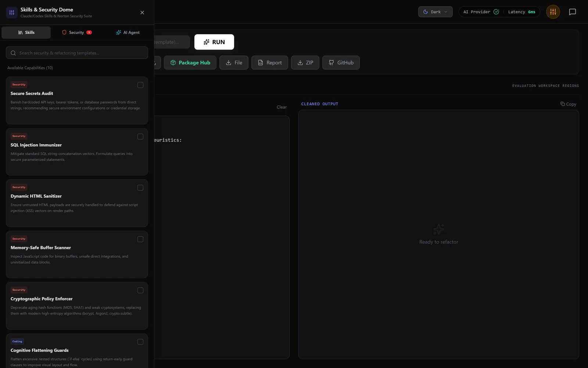Copy the cleaned output
The image size is (588, 368).
click(x=568, y=104)
